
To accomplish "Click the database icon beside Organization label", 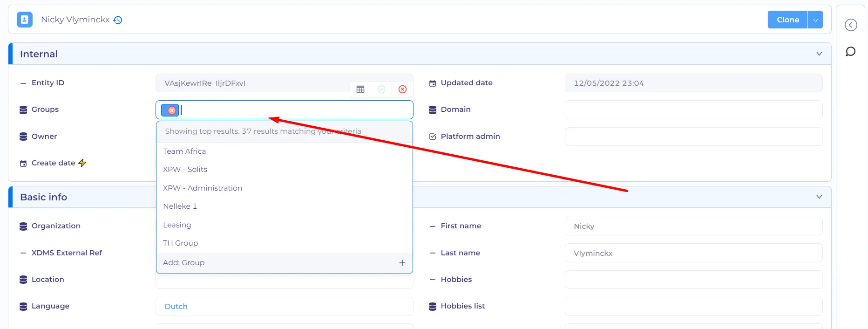I will pos(23,226).
